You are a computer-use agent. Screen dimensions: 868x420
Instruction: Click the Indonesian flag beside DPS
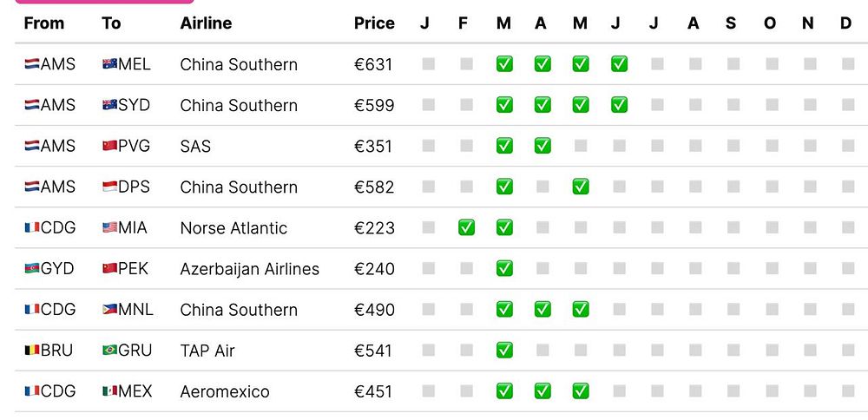[109, 187]
